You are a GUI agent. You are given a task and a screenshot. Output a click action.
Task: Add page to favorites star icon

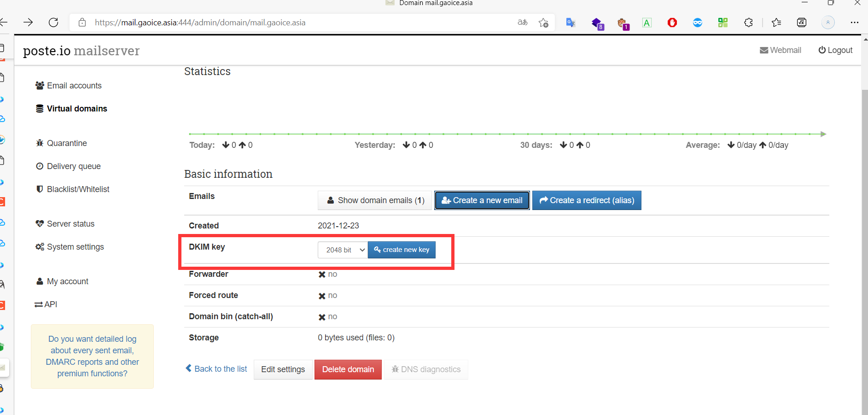543,23
